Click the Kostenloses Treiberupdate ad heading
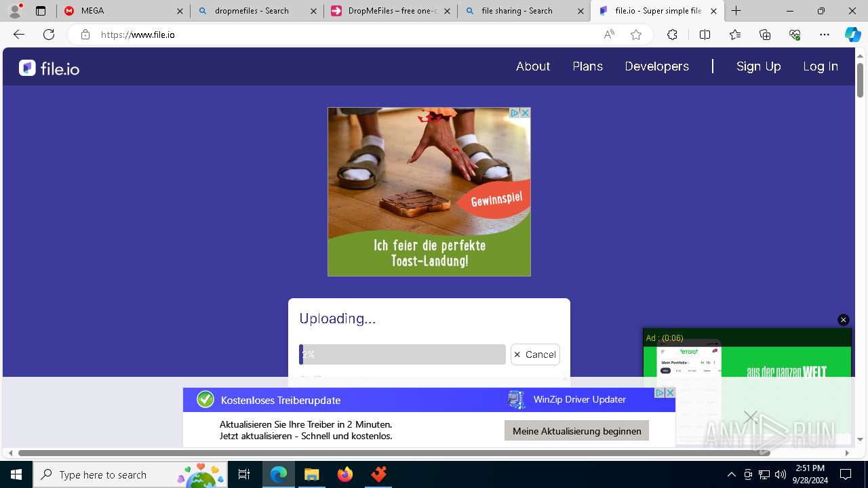Image resolution: width=868 pixels, height=488 pixels. 281,400
